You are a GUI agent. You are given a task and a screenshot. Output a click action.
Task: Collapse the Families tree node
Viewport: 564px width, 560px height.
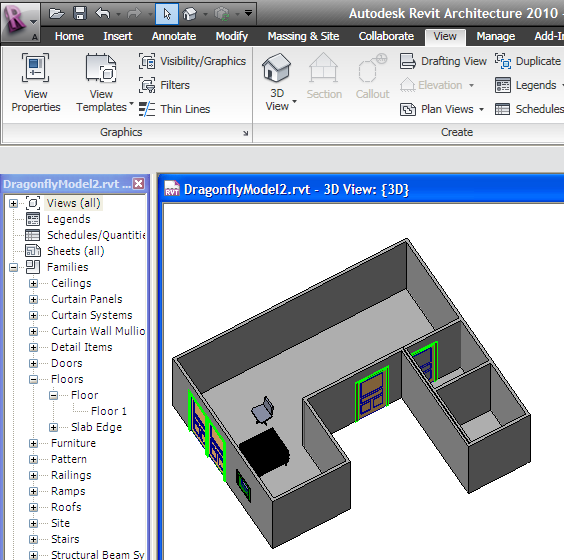[13, 267]
